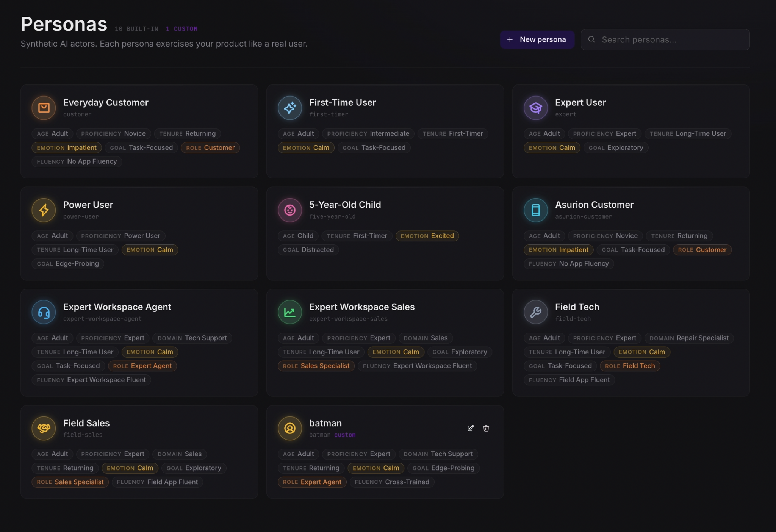Click the 'PROFICIENCY Power User' tag
Image resolution: width=776 pixels, height=532 pixels.
120,236
